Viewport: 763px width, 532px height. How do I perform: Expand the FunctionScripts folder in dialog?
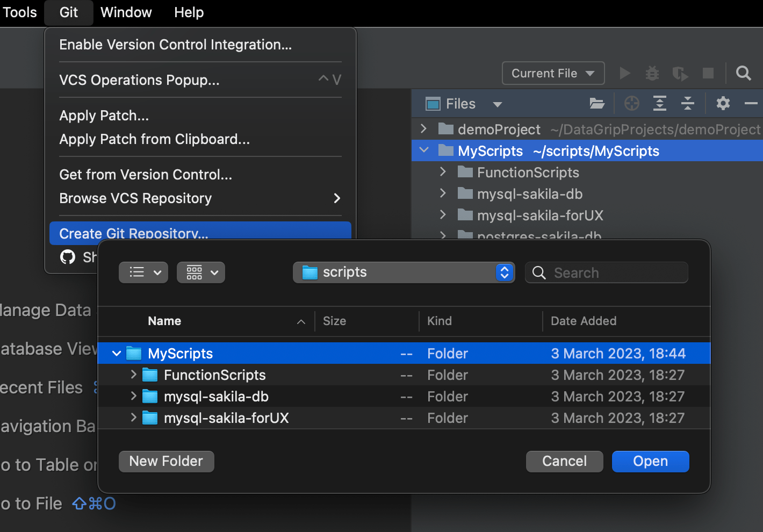click(134, 375)
